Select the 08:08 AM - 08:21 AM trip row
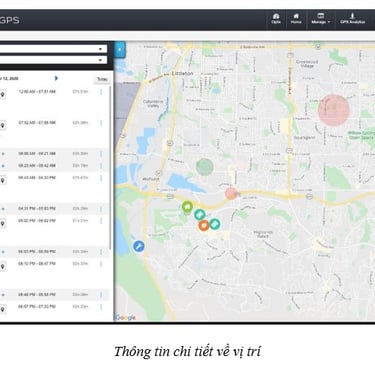 click(x=54, y=154)
